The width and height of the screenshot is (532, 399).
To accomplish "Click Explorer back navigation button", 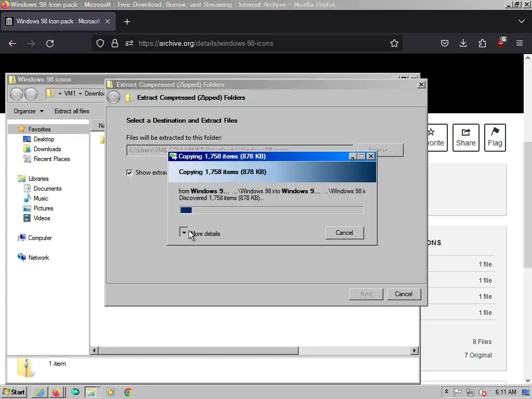I will (16, 94).
